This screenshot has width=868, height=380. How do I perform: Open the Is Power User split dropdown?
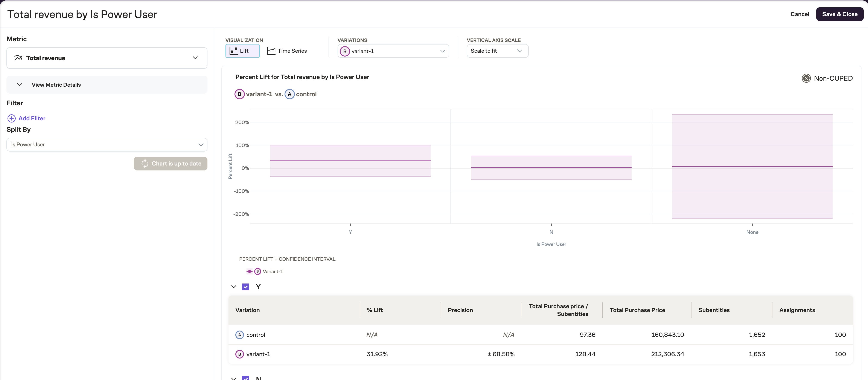[107, 145]
